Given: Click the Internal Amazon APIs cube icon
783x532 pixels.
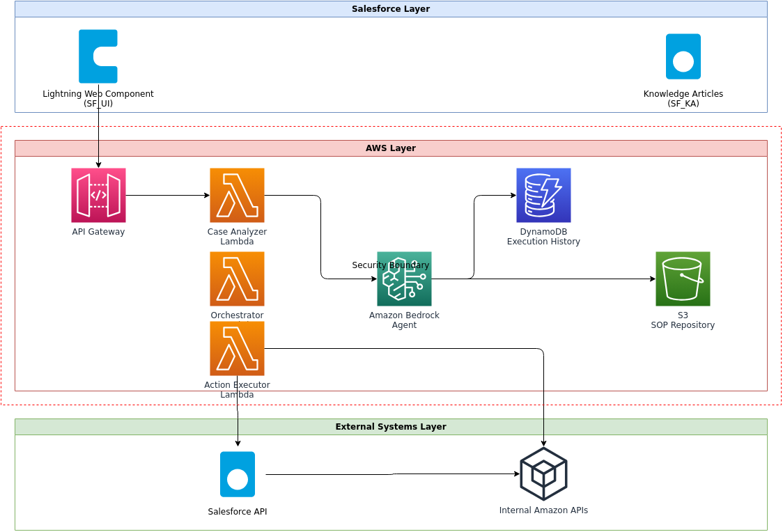Looking at the screenshot, I should (543, 474).
